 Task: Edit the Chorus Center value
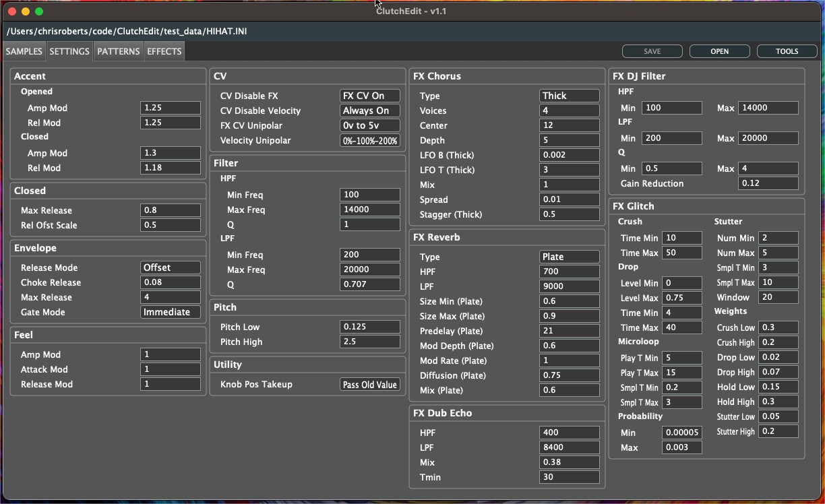570,125
